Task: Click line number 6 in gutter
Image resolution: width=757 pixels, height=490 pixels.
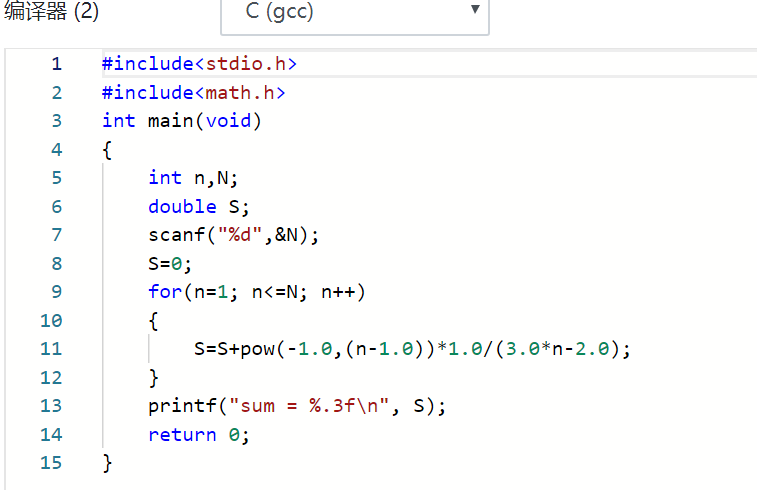Action: tap(56, 207)
